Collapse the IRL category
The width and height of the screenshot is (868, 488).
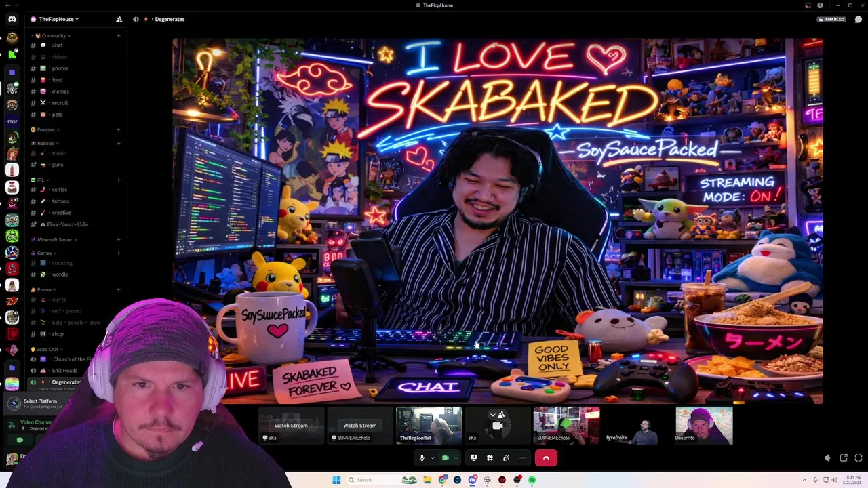40,180
